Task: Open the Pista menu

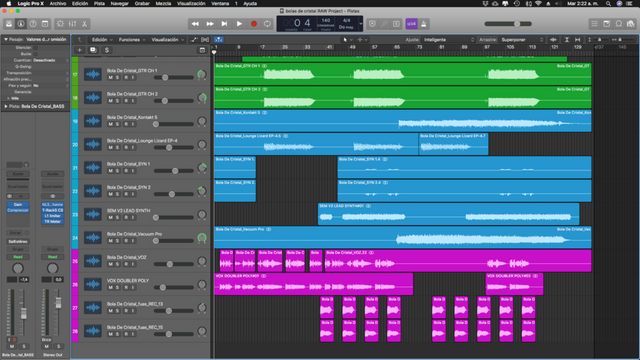Action: pyautogui.click(x=99, y=3)
